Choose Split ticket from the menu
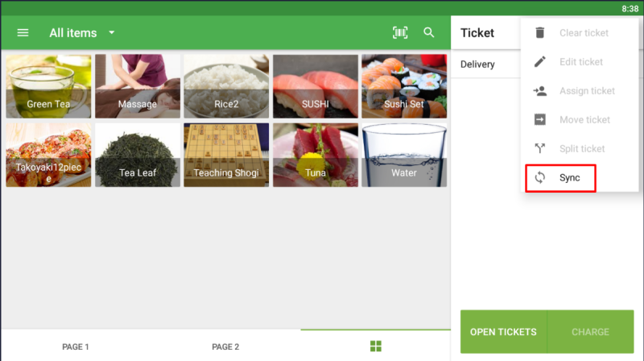 click(581, 149)
